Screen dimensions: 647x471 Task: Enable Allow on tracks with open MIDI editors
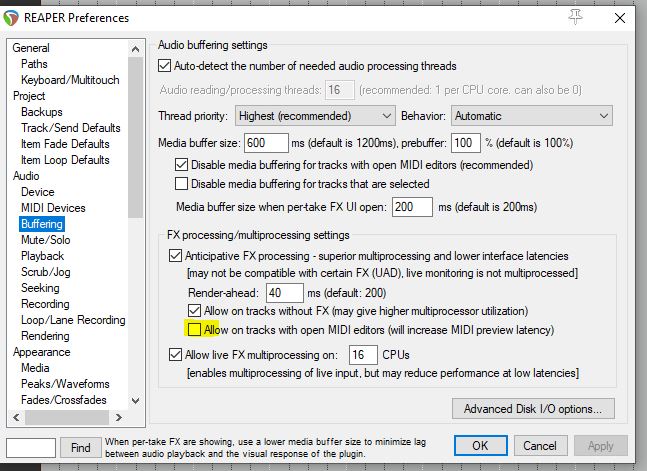tap(194, 329)
